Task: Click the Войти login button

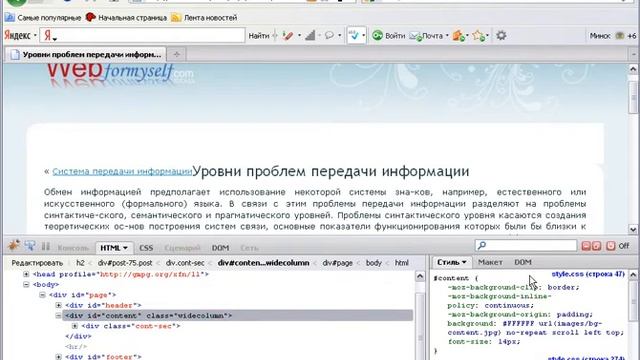Action: coord(389,36)
